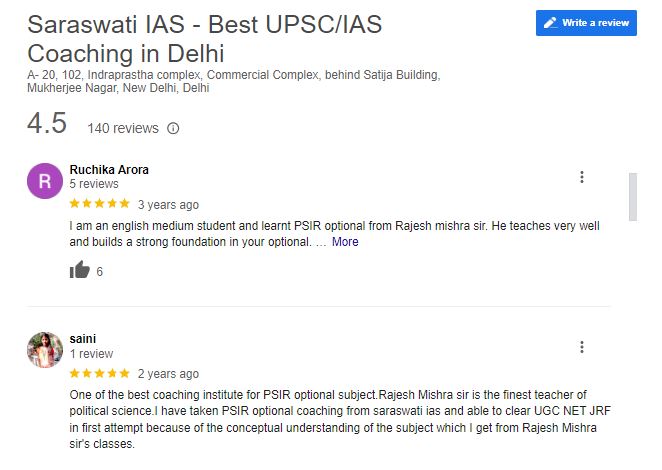Viewport: 662px width, 470px height.
Task: Click the Write a review button
Action: tap(586, 23)
